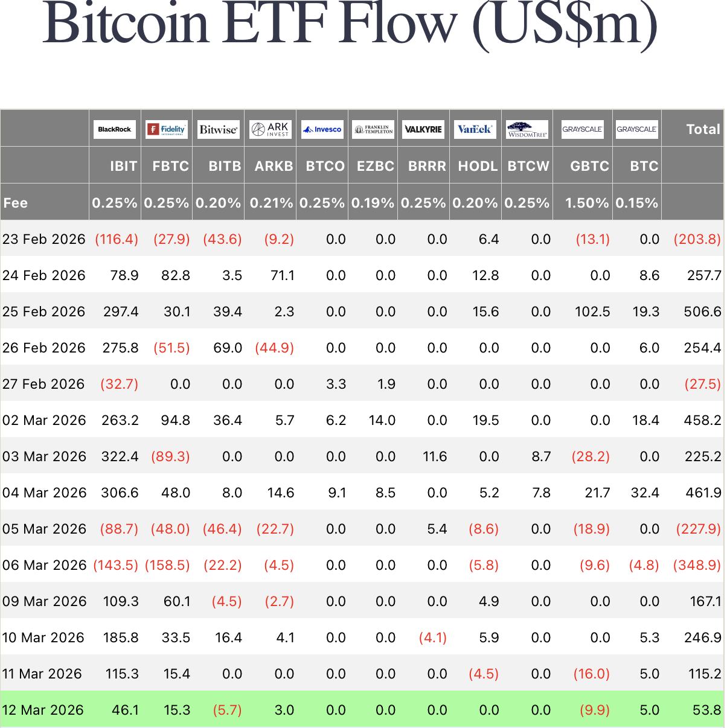This screenshot has height=728, width=727.
Task: Click the WisdomTree logo
Action: (x=527, y=129)
